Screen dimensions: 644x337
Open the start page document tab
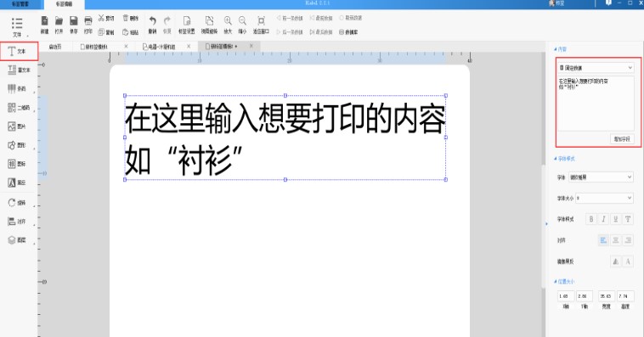(x=55, y=47)
